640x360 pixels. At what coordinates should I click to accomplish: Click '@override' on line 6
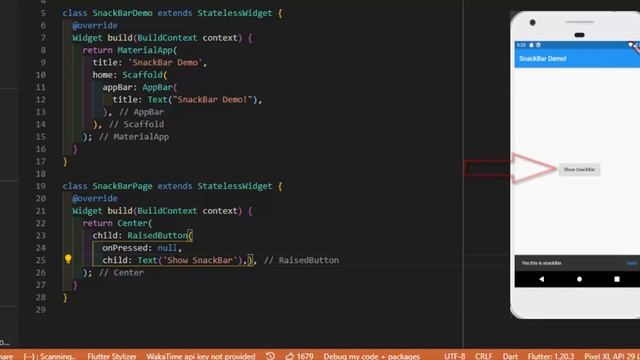[95, 25]
